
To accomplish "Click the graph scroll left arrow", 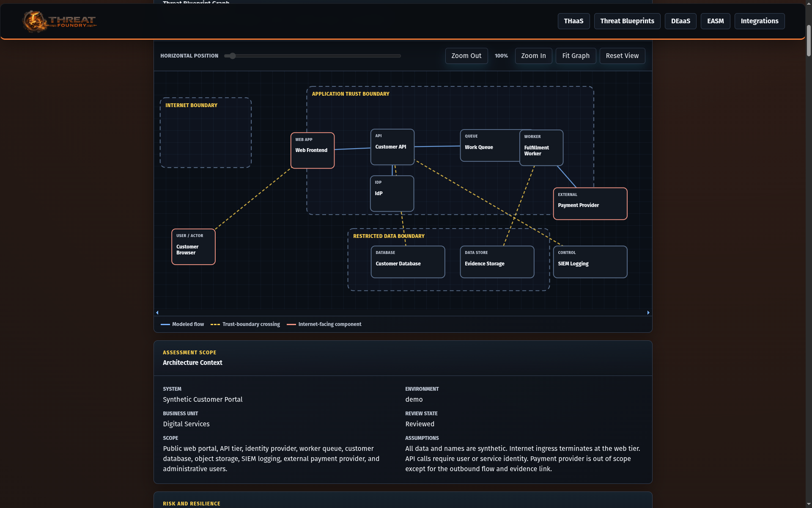I will point(157,312).
